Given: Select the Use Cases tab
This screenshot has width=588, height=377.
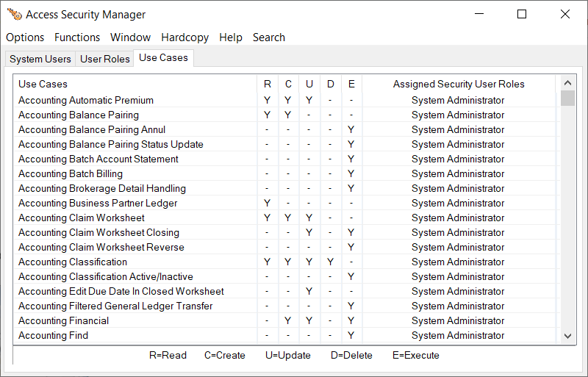Looking at the screenshot, I should tap(163, 58).
